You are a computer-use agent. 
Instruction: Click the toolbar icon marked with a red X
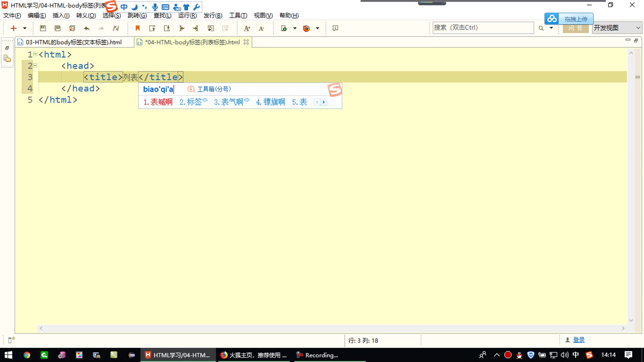click(72, 28)
